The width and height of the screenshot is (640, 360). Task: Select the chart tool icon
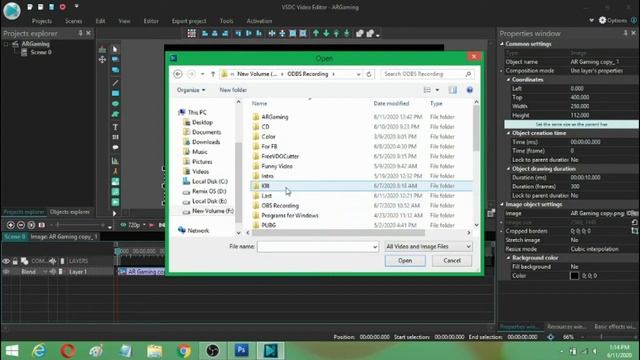pos(116,161)
